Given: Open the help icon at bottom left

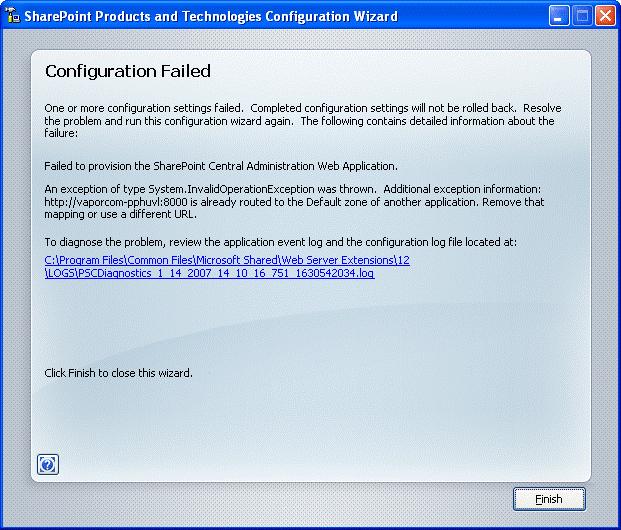Looking at the screenshot, I should tap(47, 464).
